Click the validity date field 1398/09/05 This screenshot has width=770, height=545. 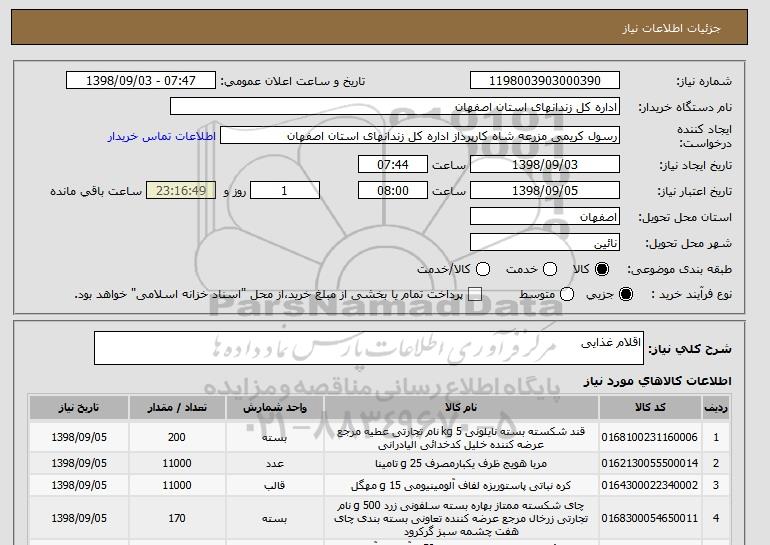tap(545, 191)
